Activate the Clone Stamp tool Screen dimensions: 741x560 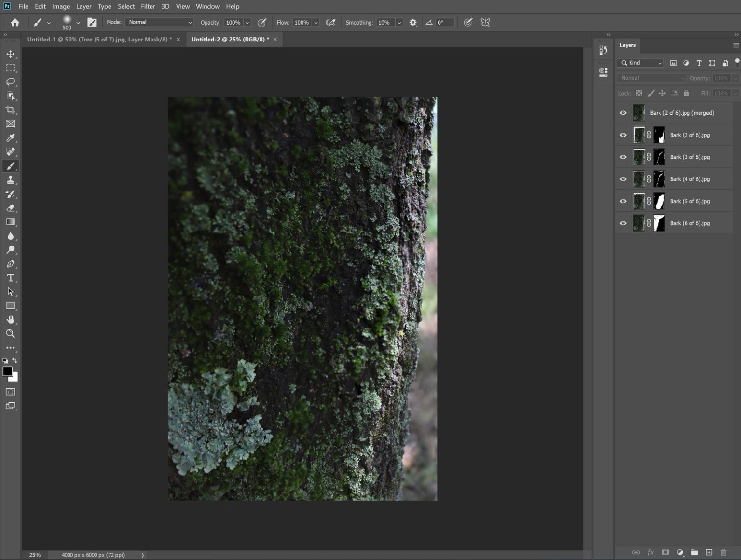[x=11, y=179]
